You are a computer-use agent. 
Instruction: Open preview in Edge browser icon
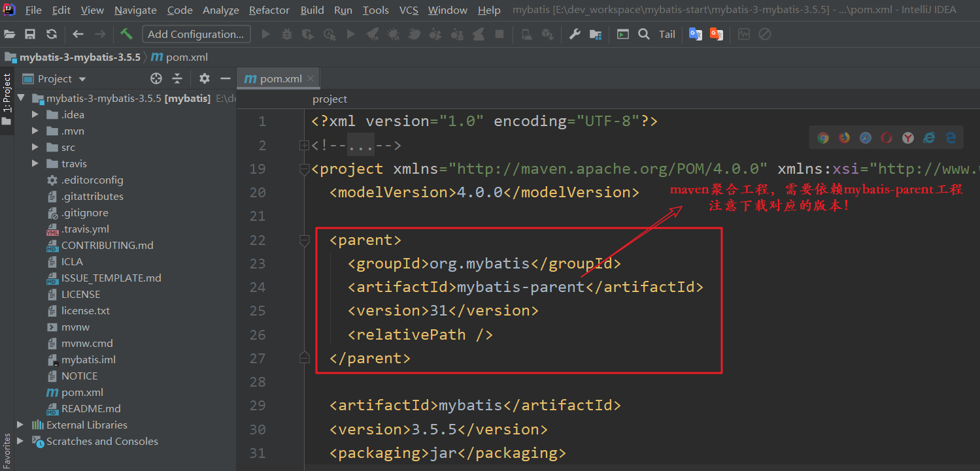951,137
